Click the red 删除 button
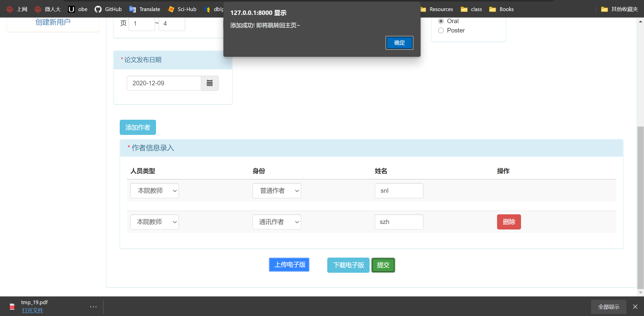The height and width of the screenshot is (316, 644). 509,222
